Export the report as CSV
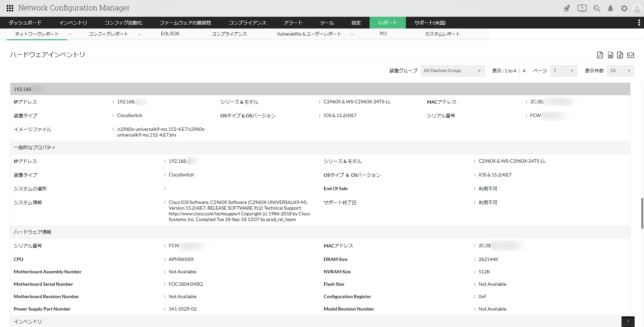 610,55
